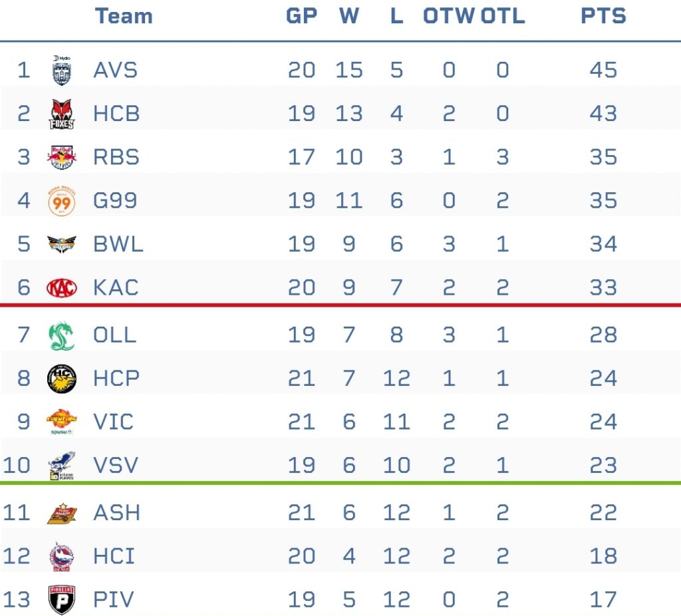Click the HCI team logo
The height and width of the screenshot is (616, 681).
pos(62,557)
